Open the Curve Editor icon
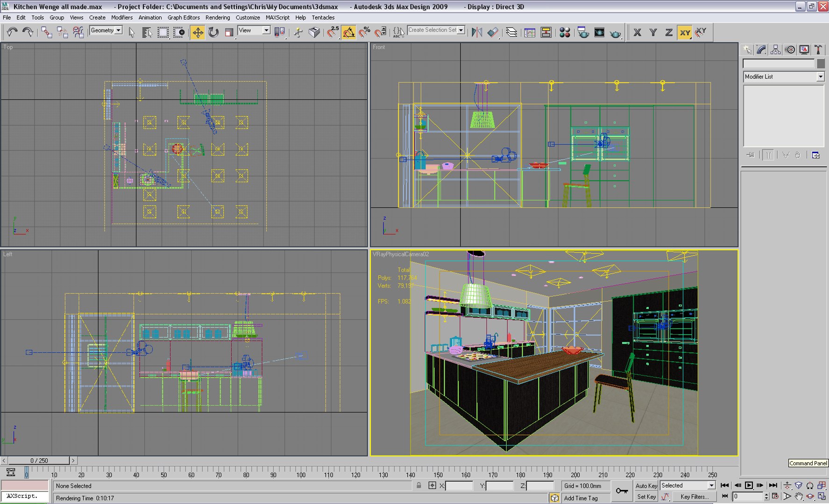This screenshot has height=504, width=829. click(530, 32)
